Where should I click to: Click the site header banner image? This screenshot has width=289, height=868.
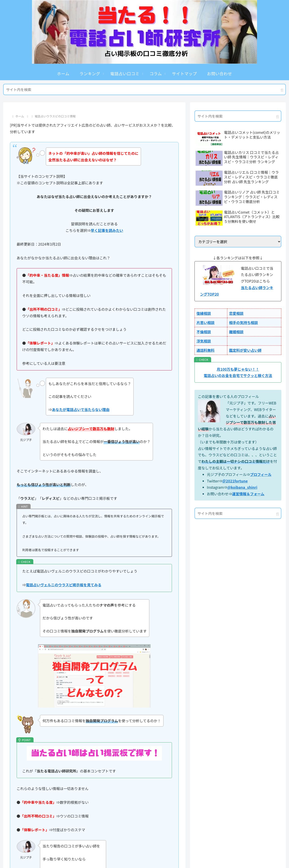[x=144, y=32]
